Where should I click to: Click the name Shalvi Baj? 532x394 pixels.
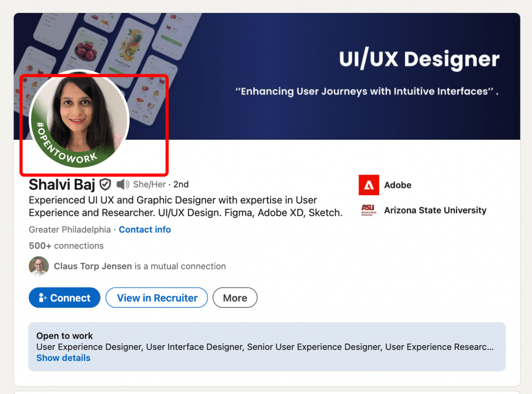[x=62, y=184]
